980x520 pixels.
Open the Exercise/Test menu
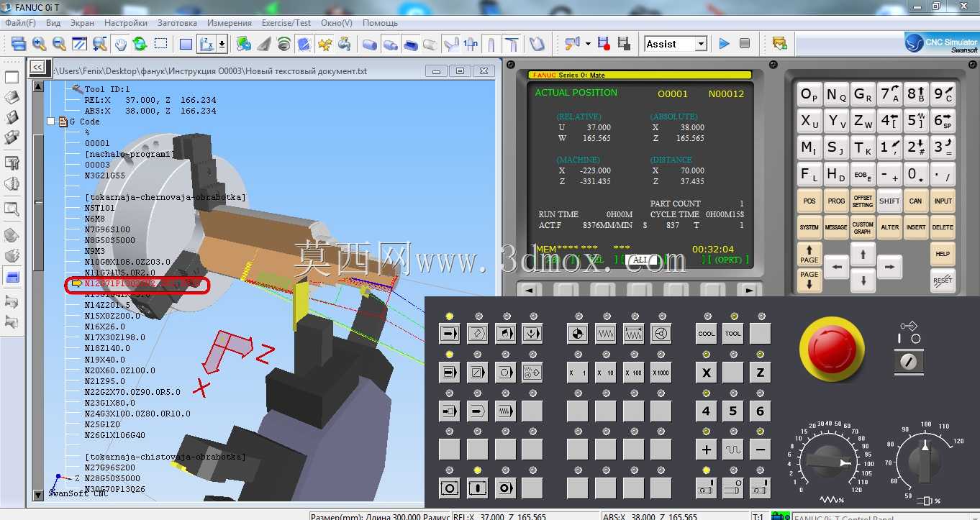click(286, 23)
